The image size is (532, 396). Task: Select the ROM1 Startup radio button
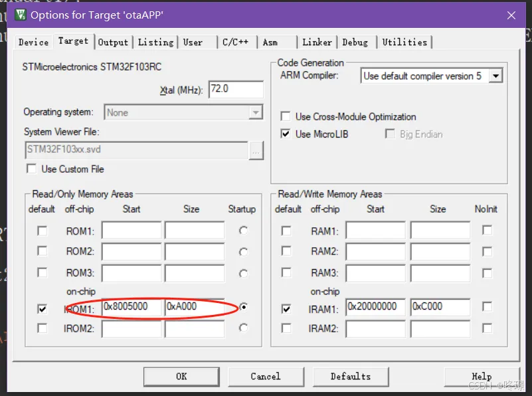click(243, 231)
